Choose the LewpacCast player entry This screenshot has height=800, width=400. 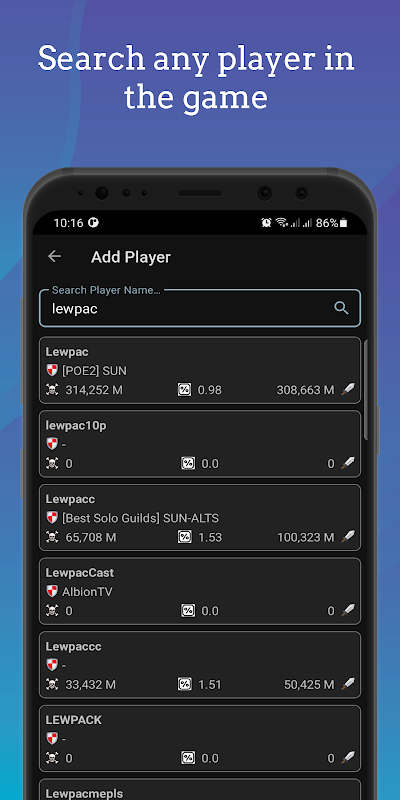coord(200,591)
